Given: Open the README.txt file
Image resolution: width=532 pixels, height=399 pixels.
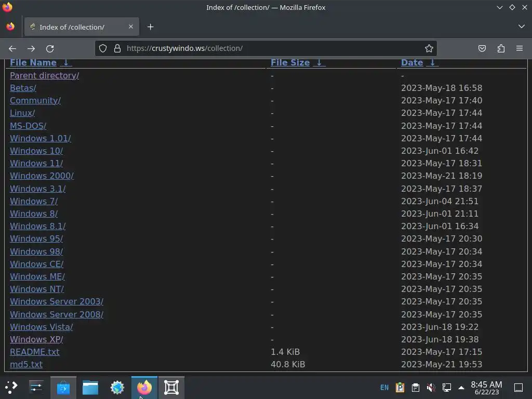Looking at the screenshot, I should coord(35,352).
